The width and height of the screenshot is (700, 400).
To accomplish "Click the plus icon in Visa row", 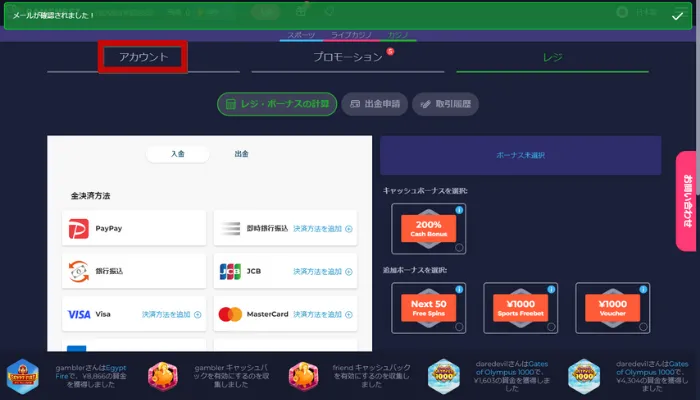I will point(197,315).
